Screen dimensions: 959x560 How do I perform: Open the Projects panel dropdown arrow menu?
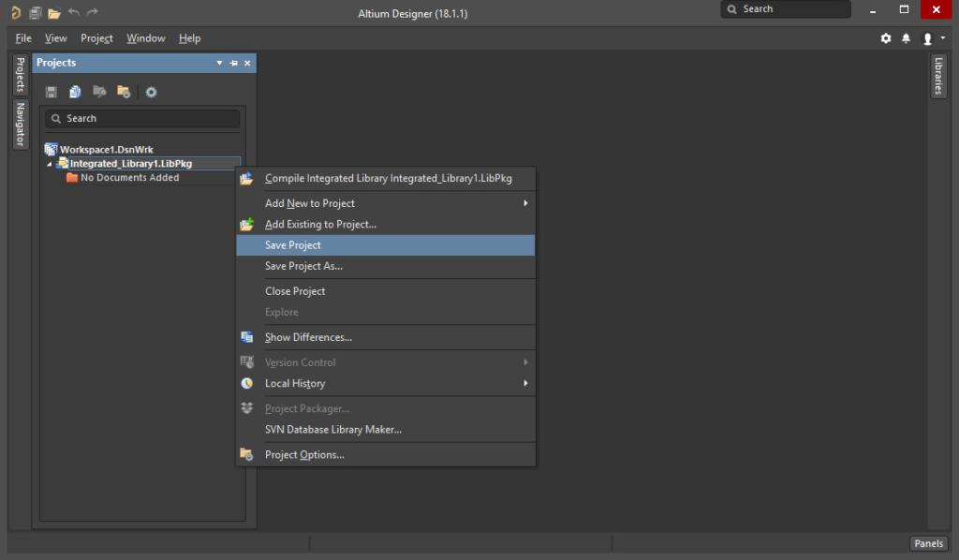coord(219,63)
